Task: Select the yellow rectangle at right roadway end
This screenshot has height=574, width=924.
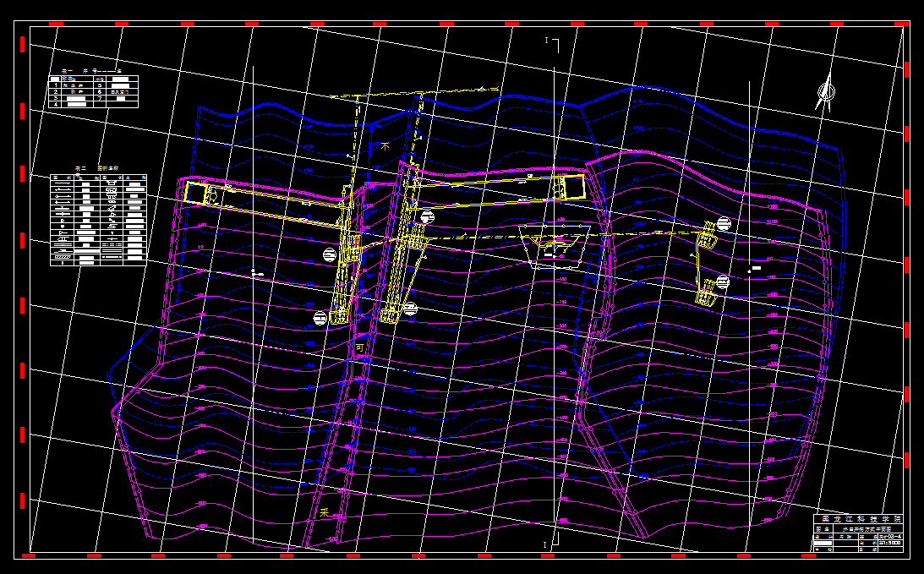Action: click(574, 186)
